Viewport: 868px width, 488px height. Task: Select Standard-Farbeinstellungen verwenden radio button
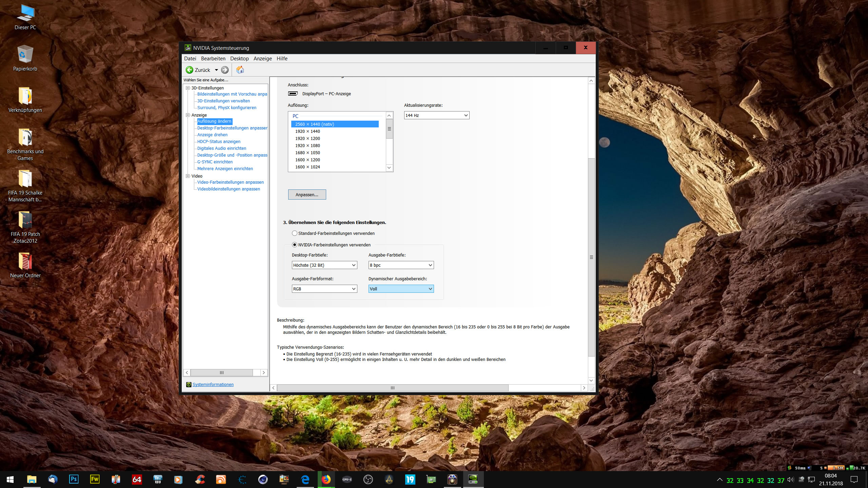295,233
